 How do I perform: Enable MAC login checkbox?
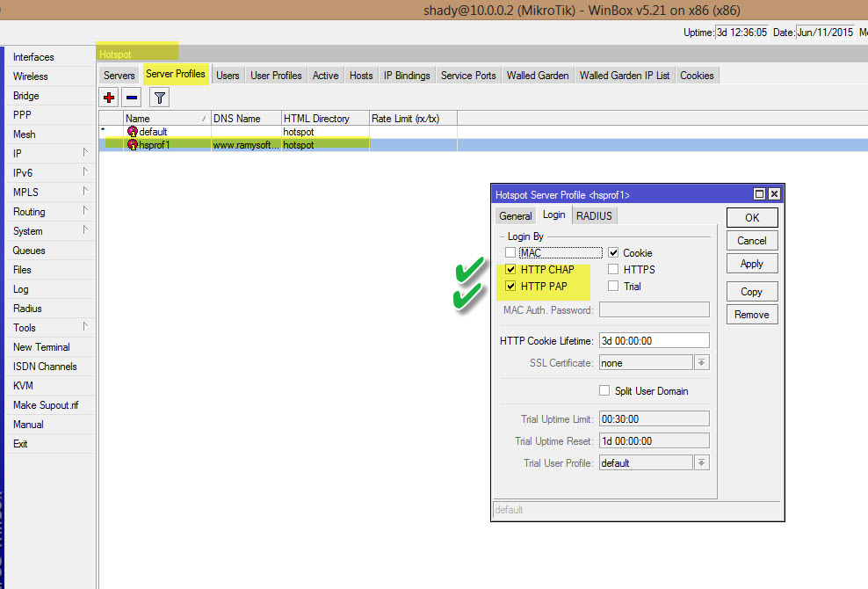tap(510, 252)
